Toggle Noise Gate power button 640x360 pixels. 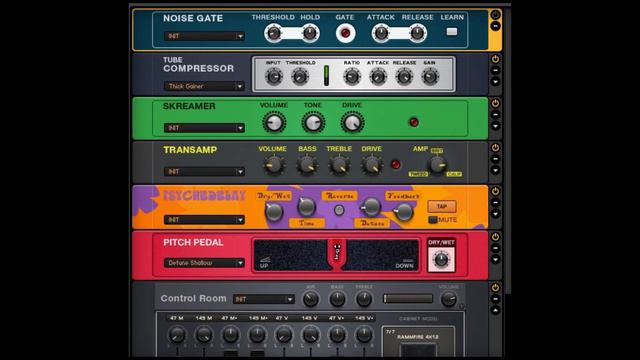(x=495, y=15)
